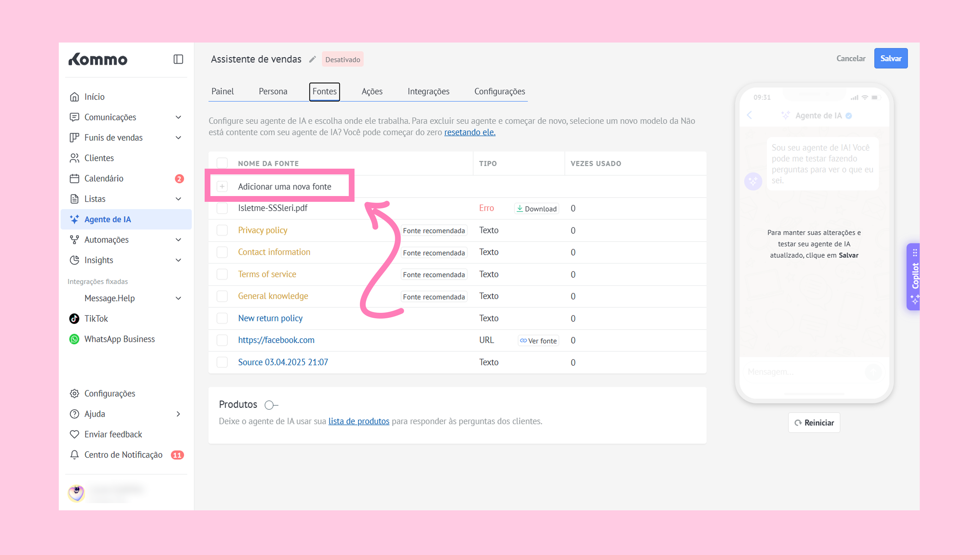Expand the Funis de vendas section
980x555 pixels.
pyautogui.click(x=178, y=138)
